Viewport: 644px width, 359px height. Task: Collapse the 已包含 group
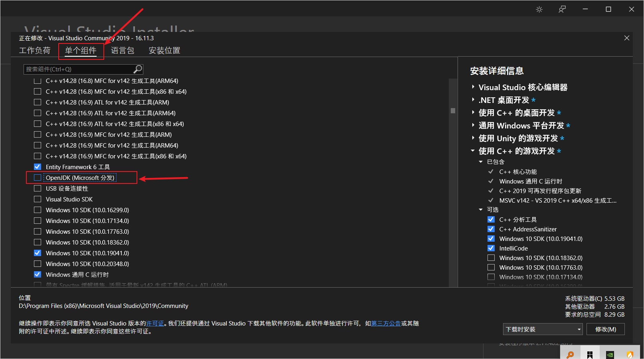click(481, 162)
